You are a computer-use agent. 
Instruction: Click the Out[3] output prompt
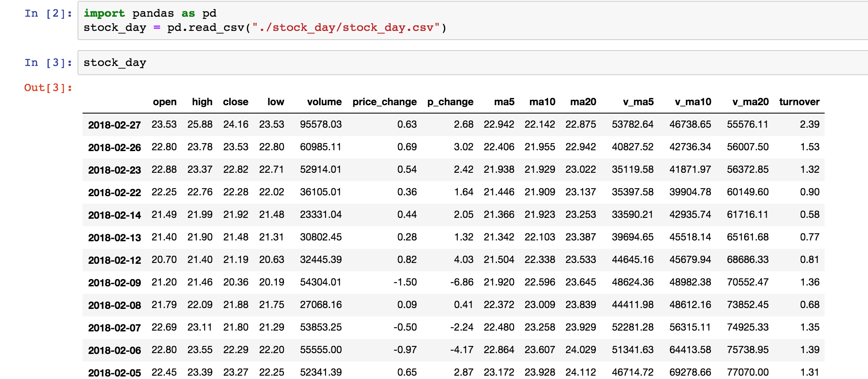click(x=48, y=88)
